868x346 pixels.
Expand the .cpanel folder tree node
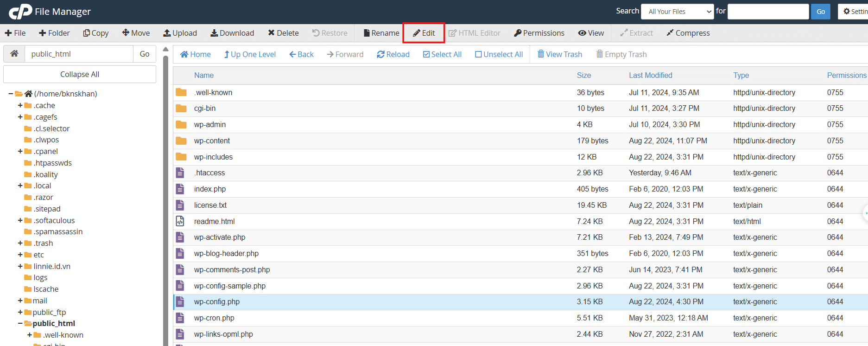tap(20, 151)
